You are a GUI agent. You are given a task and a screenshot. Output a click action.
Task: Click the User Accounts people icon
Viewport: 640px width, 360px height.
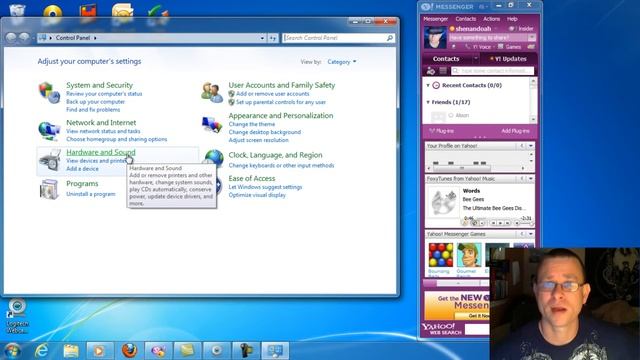212,92
